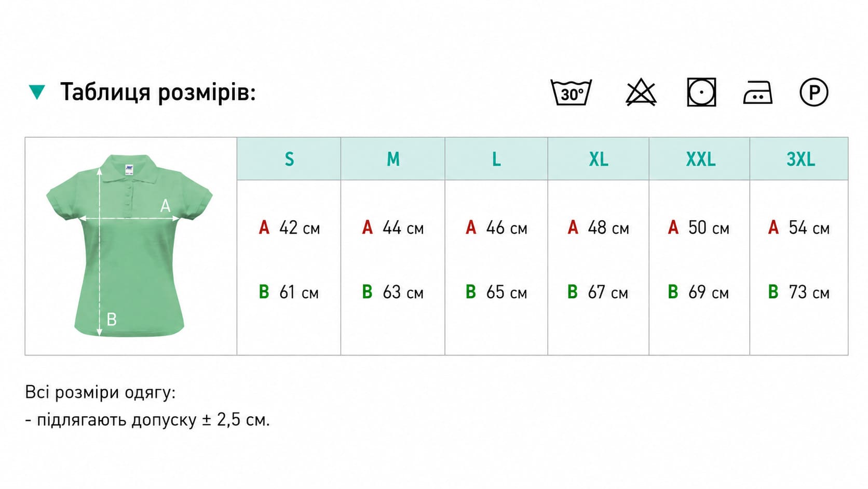Click the white B label on shirt

coord(112,319)
